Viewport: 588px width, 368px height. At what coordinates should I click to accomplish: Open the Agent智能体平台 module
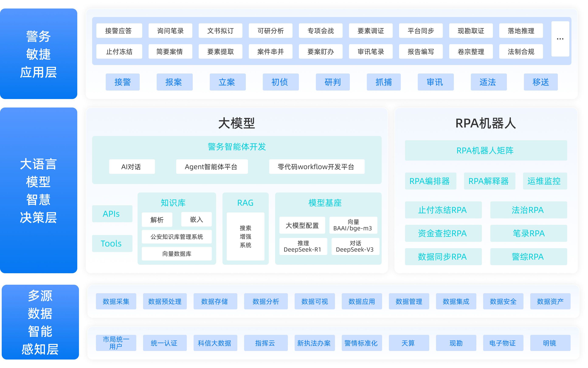coord(212,167)
